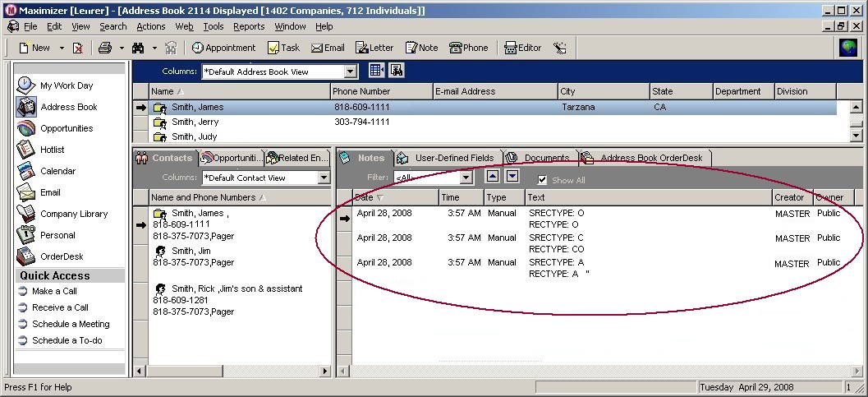Click the Appointment toolbar button
Screen dimensions: 868x397
pyautogui.click(x=223, y=48)
